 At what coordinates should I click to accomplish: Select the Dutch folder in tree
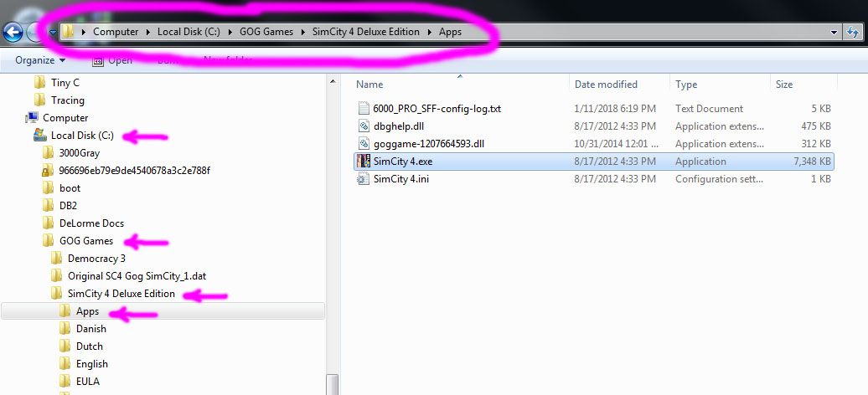coord(89,346)
